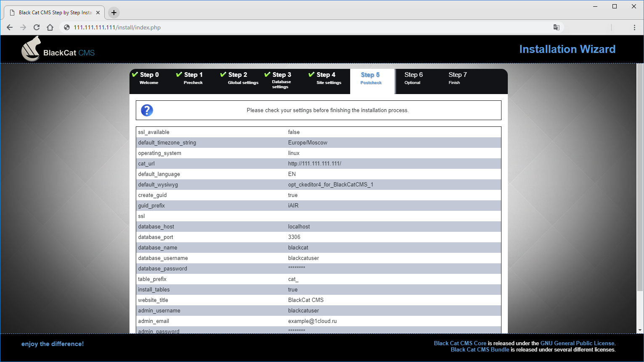Open the blue question mark help icon
This screenshot has height=362, width=644.
tap(147, 110)
